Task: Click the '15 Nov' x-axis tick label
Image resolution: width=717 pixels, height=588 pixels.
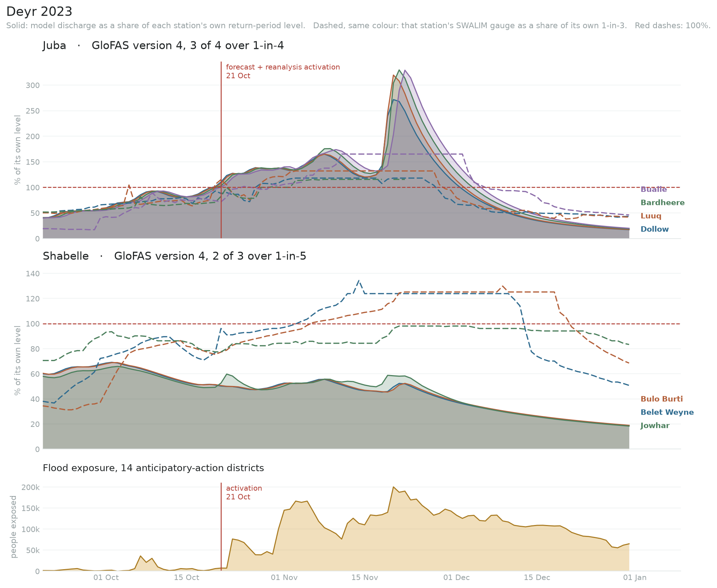Action: 365,577
